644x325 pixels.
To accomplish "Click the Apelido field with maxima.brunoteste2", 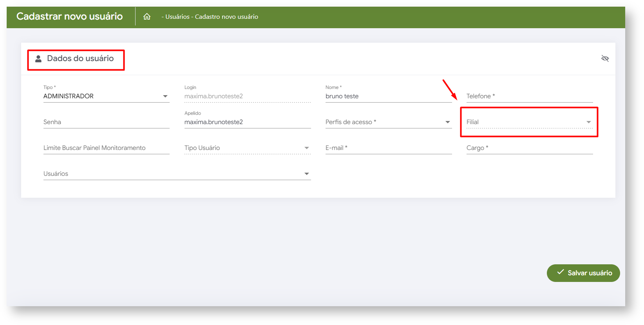I will click(247, 122).
